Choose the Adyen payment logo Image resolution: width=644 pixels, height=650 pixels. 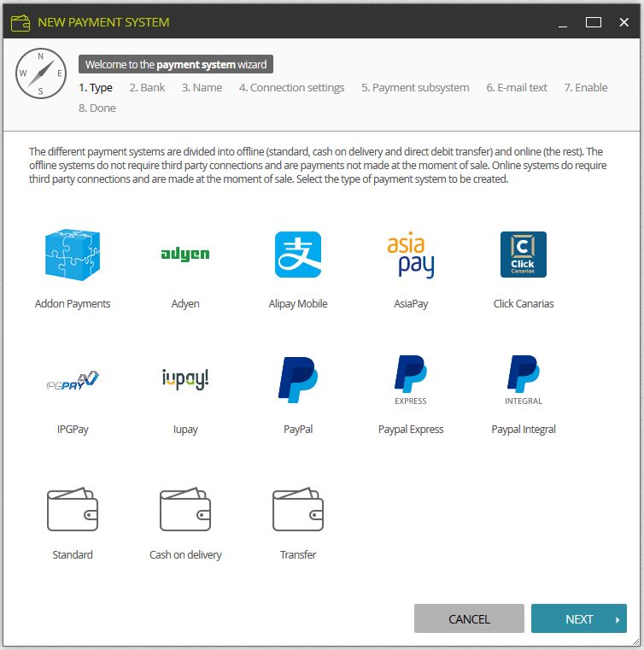pyautogui.click(x=185, y=255)
